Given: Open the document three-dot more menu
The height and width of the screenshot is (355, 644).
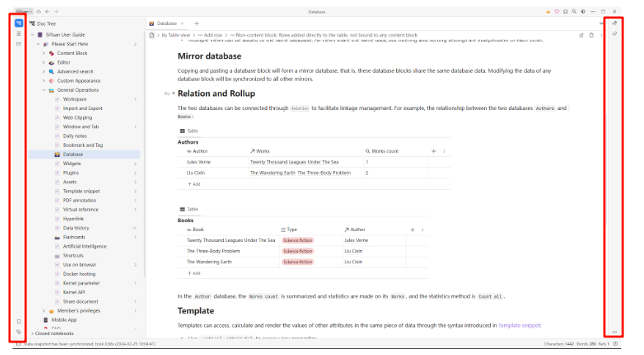Looking at the screenshot, I should [601, 35].
